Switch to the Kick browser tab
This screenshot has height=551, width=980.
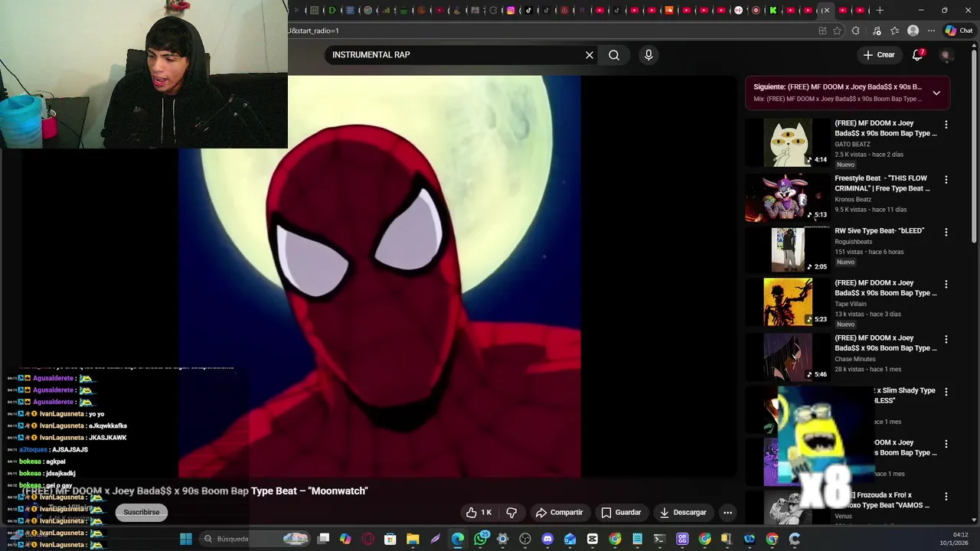coord(773,10)
